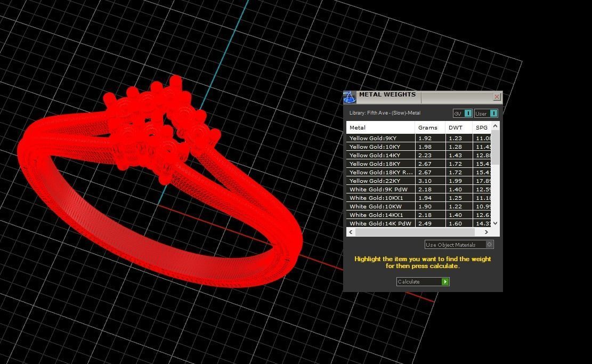Enable Use Object Materials option
Image resolution: width=592 pixels, height=364 pixels.
pyautogui.click(x=459, y=245)
